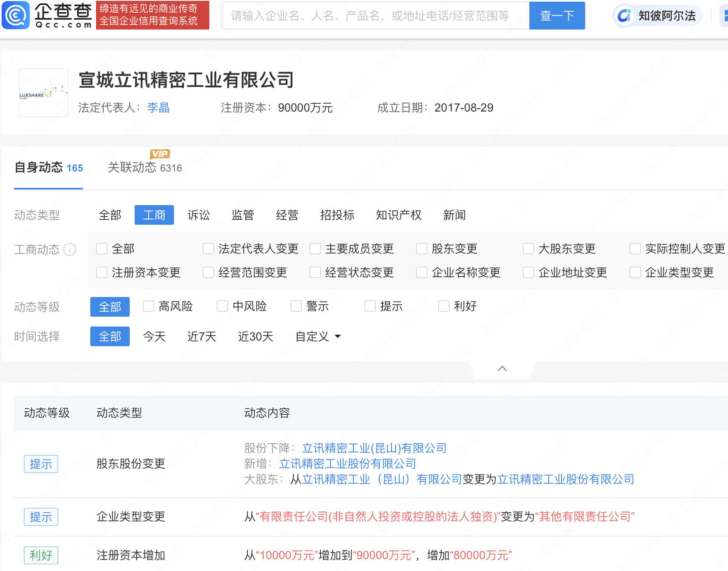The image size is (728, 571).
Task: Open legal representative 李晶 link
Action: (158, 107)
